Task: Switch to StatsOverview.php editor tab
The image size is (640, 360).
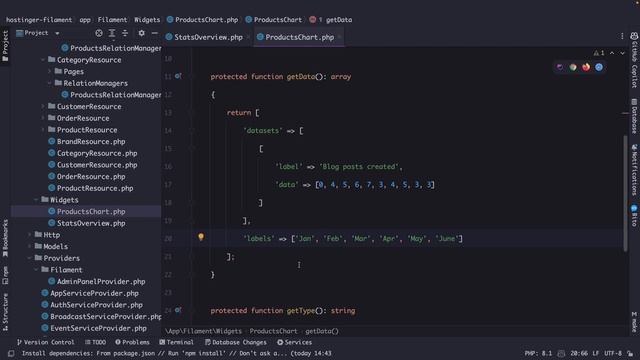Action: (x=208, y=37)
